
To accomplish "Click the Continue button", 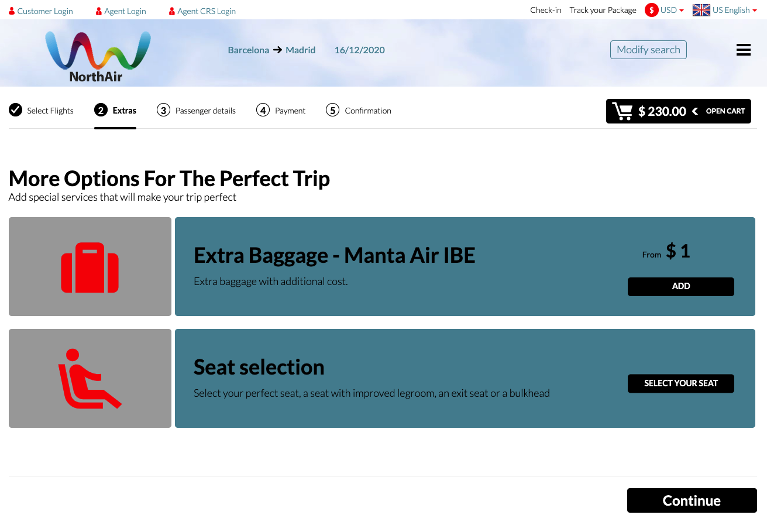I will 692,500.
